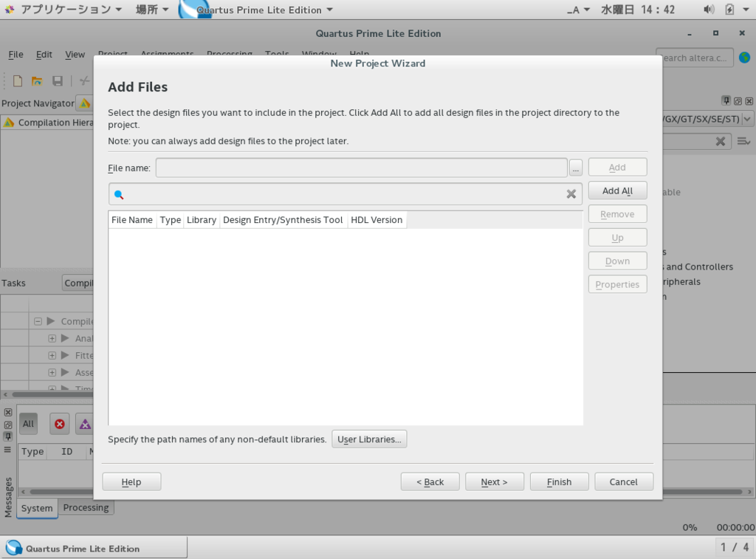Focus the File name input field
This screenshot has width=756, height=559.
point(362,168)
